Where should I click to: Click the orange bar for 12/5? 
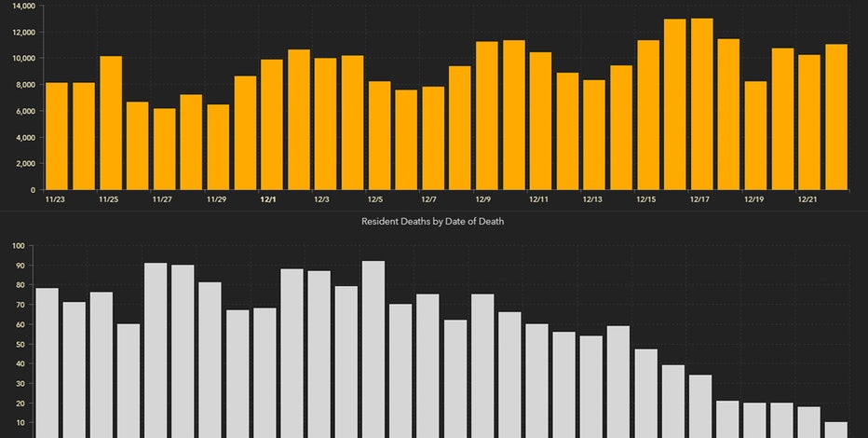[x=380, y=136]
